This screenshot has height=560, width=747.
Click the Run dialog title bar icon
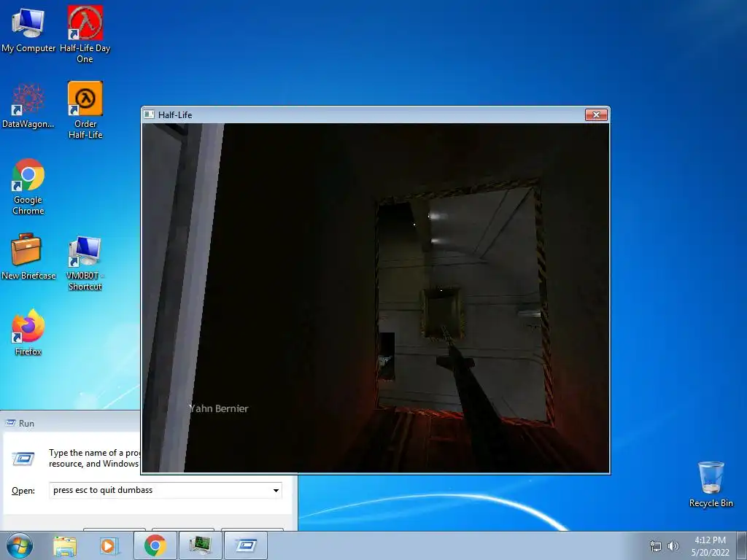[x=9, y=423]
